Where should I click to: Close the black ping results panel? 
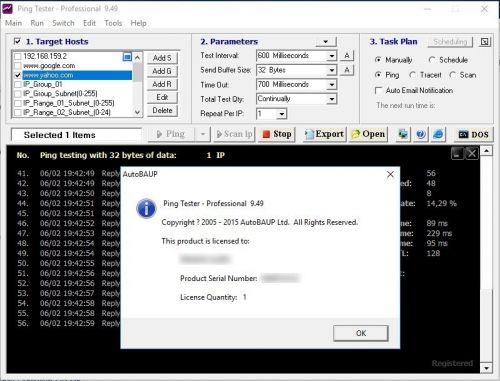472,154
